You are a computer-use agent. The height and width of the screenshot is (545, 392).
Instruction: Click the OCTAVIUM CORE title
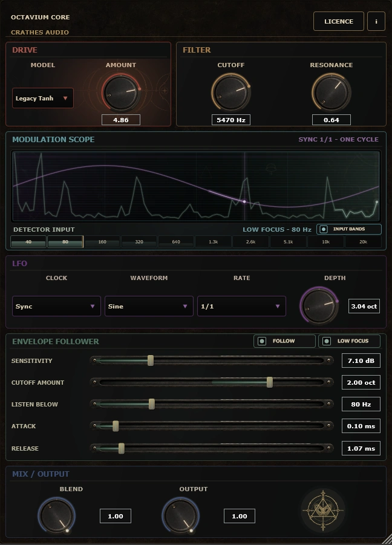[41, 17]
